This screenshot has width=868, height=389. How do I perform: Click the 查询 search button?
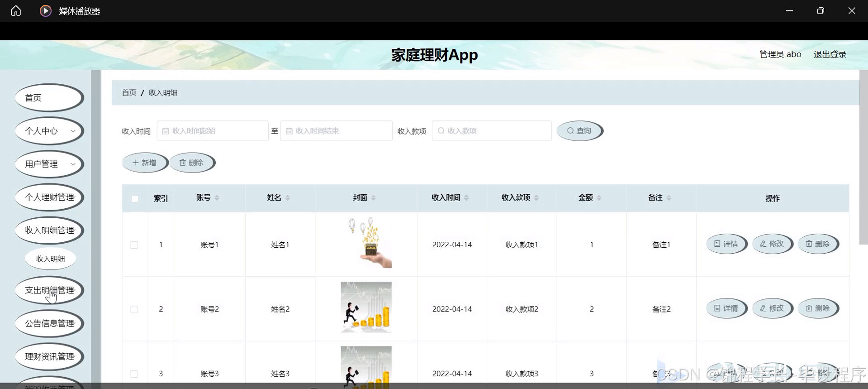pos(580,131)
